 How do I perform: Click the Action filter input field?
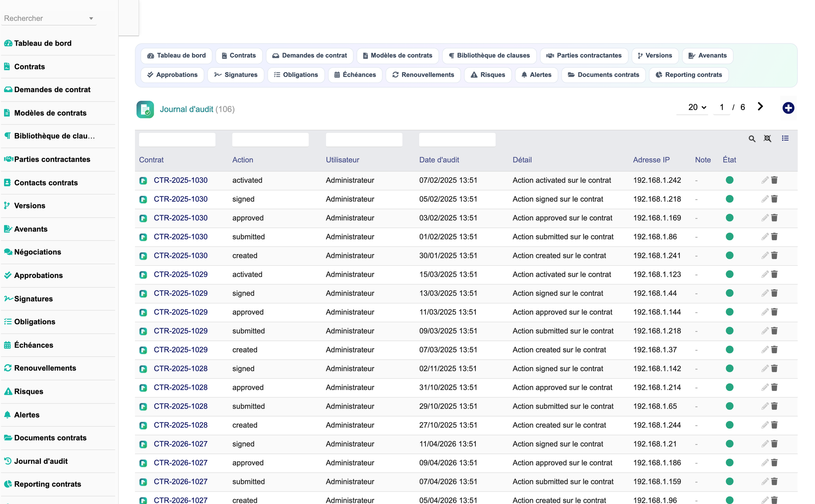[271, 139]
